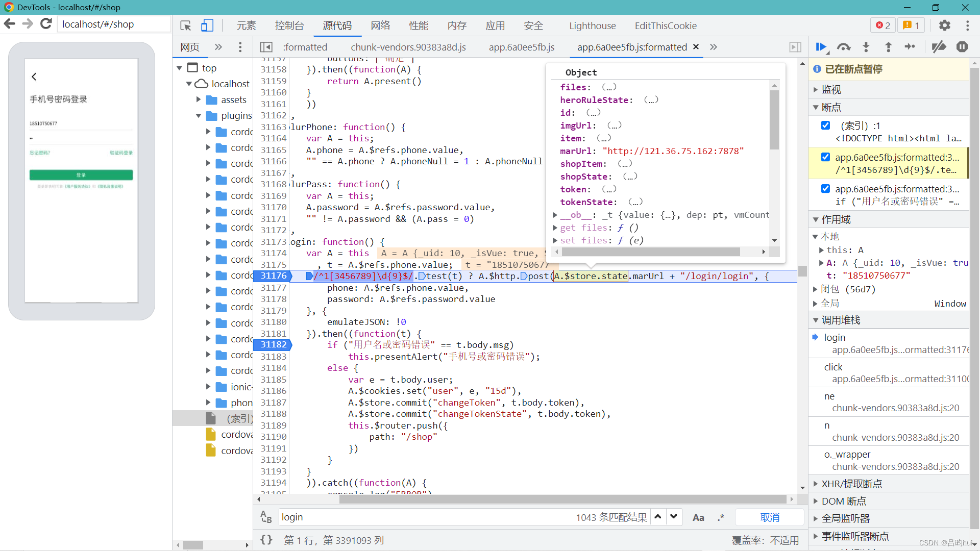This screenshot has width=980, height=551.
Task: Toggle pause on exceptions icon
Action: point(962,47)
